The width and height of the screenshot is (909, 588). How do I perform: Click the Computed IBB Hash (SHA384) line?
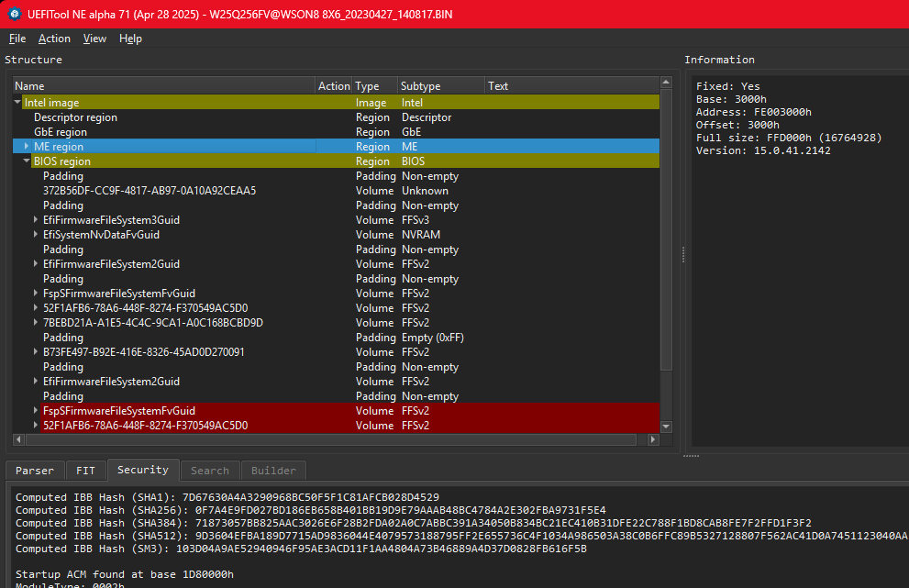[414, 523]
